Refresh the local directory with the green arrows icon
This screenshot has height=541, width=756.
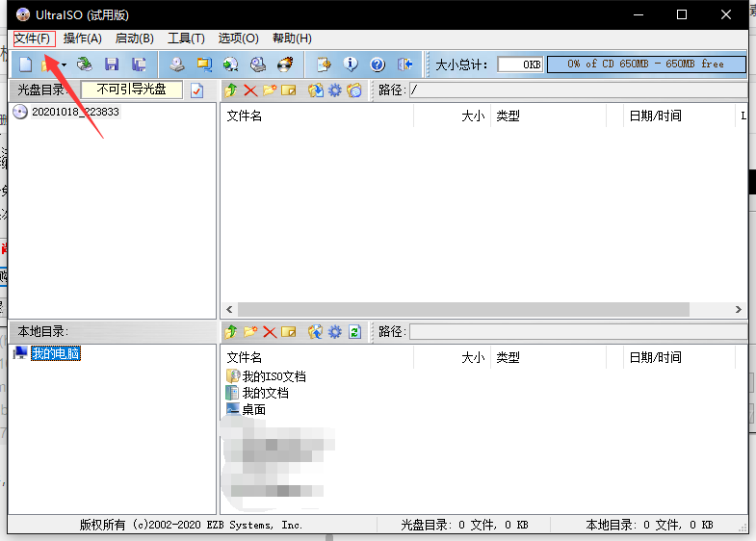click(354, 332)
